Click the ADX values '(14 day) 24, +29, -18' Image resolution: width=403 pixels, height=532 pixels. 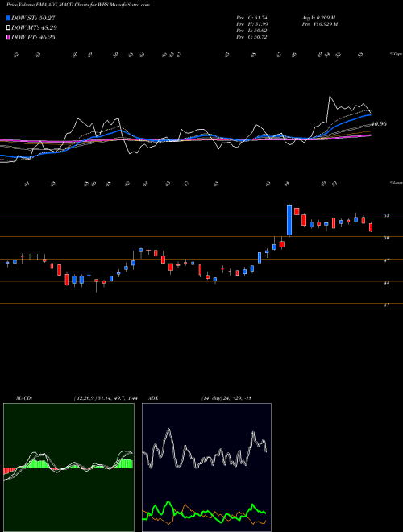click(226, 398)
